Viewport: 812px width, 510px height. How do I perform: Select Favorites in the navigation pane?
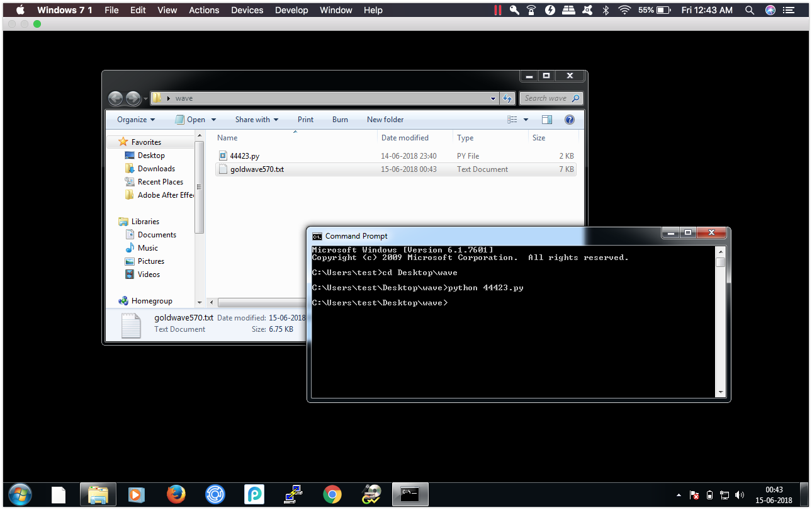[x=146, y=142]
